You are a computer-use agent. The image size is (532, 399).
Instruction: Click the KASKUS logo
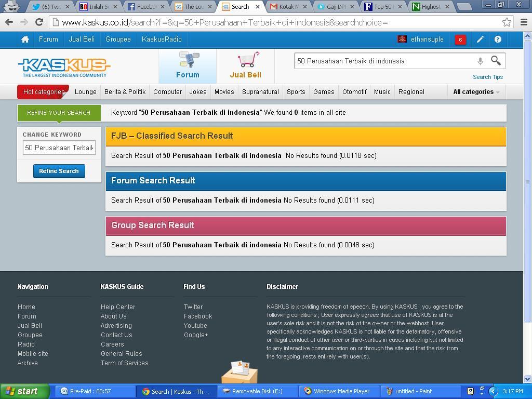pos(64,67)
